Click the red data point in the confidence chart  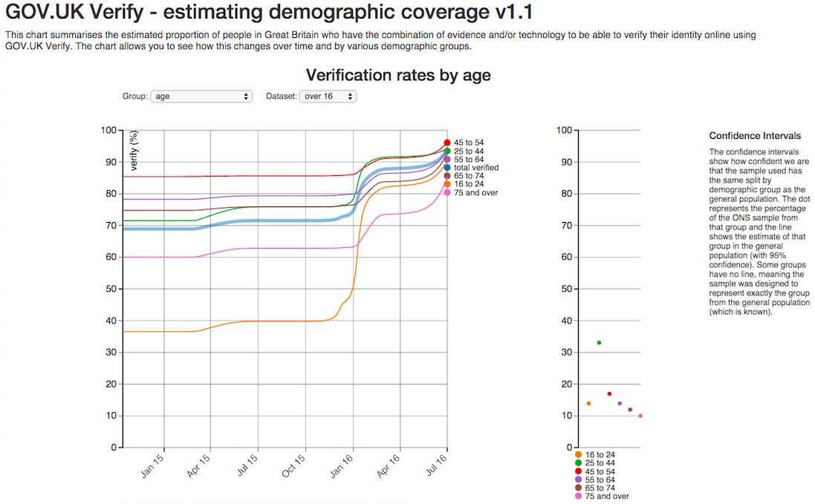[610, 394]
